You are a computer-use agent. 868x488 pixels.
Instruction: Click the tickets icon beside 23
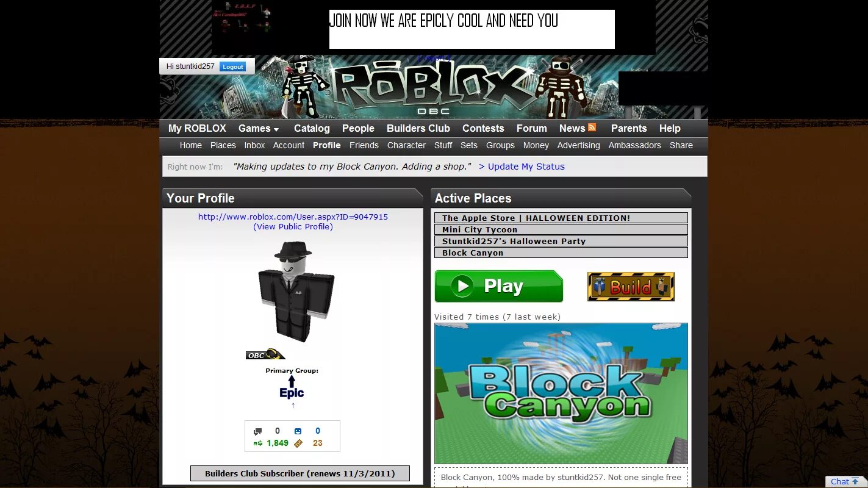(x=298, y=443)
